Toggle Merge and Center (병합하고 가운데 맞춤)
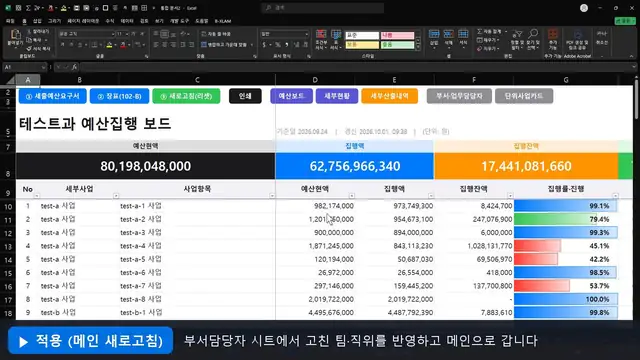 click(x=225, y=44)
